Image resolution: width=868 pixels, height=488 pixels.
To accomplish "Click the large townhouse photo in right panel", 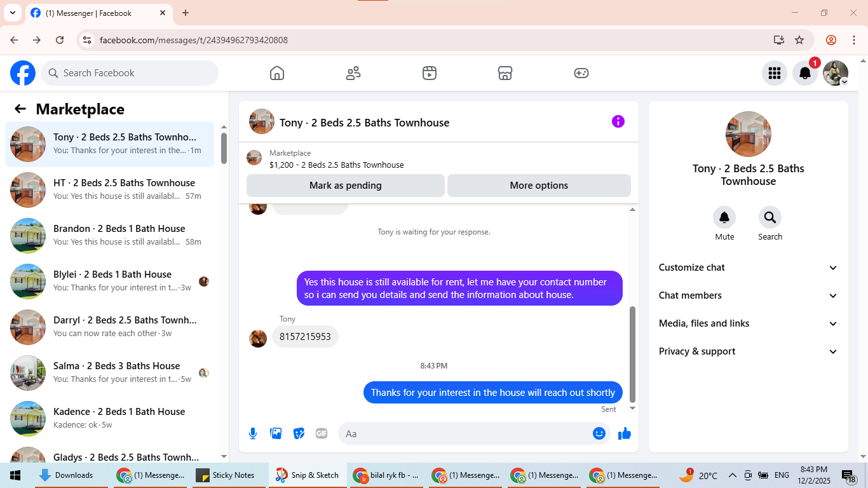I will pos(749,134).
